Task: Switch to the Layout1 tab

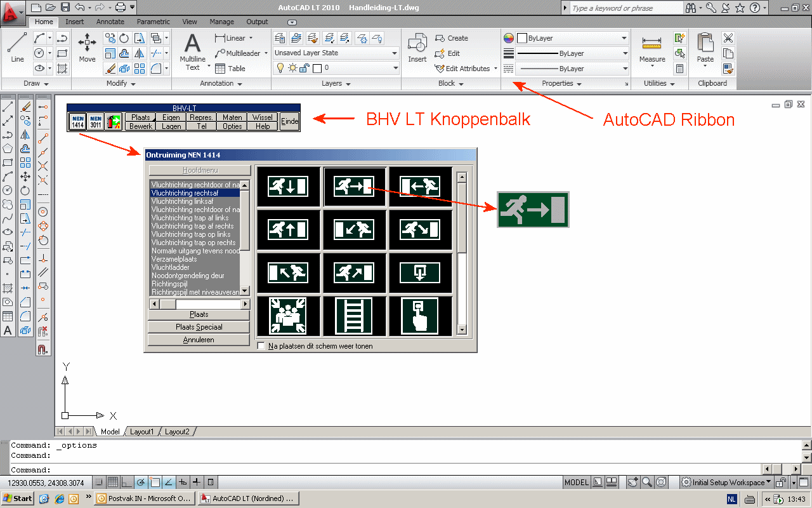Action: [141, 432]
